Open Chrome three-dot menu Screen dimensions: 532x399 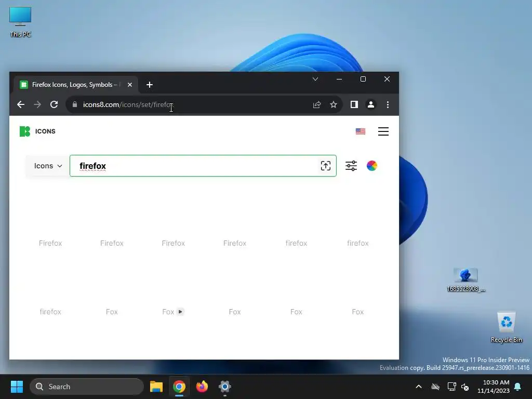click(388, 104)
